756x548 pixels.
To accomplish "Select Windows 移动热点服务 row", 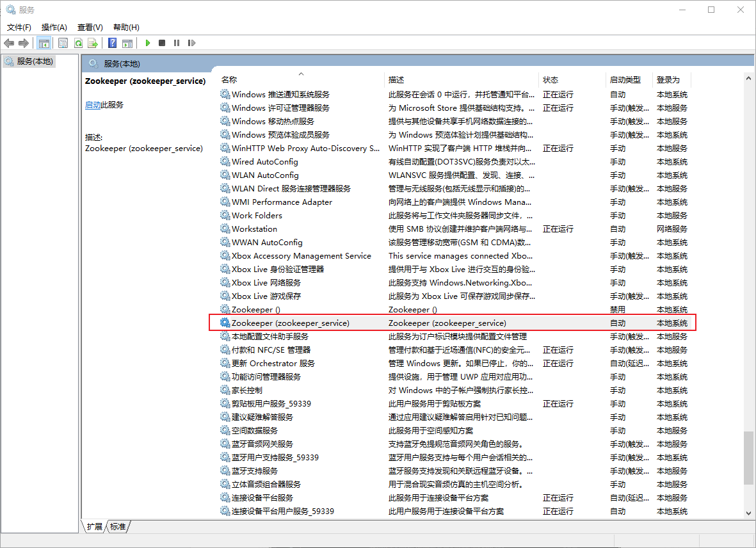I will (455, 121).
